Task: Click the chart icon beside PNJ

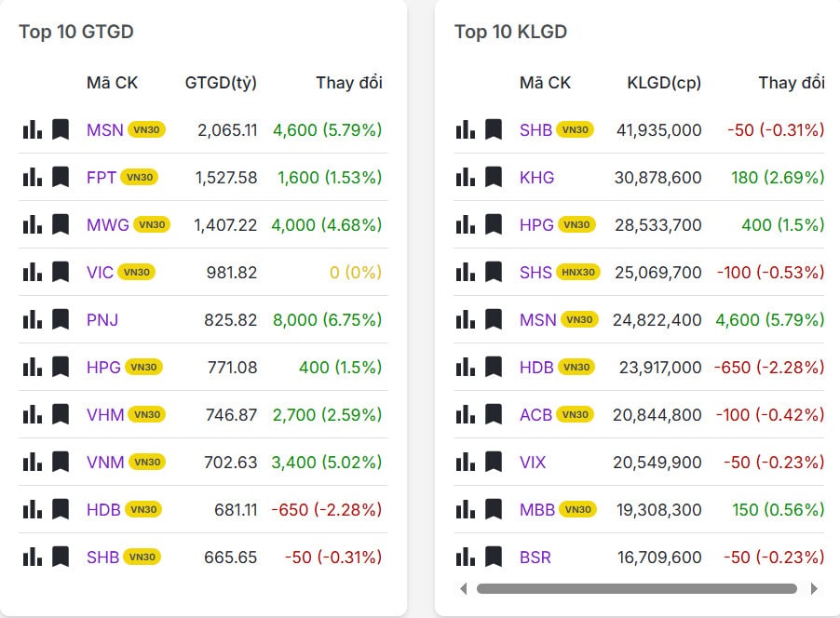Action: 32,319
